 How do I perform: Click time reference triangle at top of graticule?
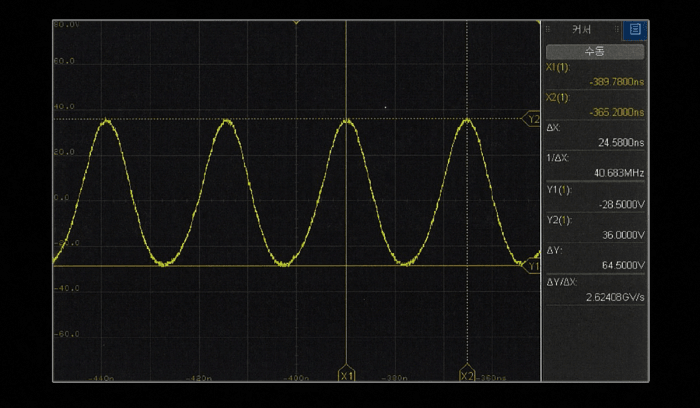(x=296, y=22)
